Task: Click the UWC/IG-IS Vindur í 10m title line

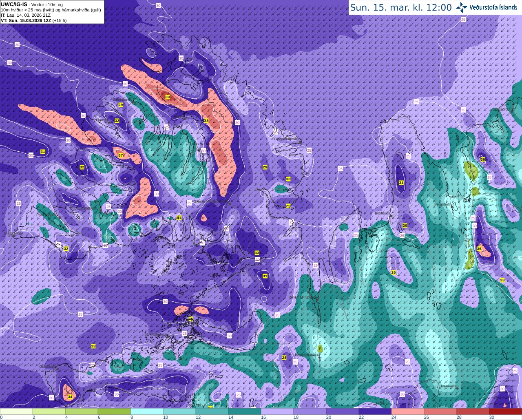Action: point(32,4)
